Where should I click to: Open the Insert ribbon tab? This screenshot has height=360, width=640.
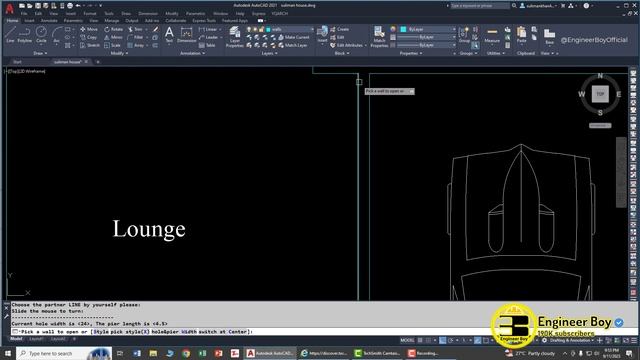click(29, 20)
